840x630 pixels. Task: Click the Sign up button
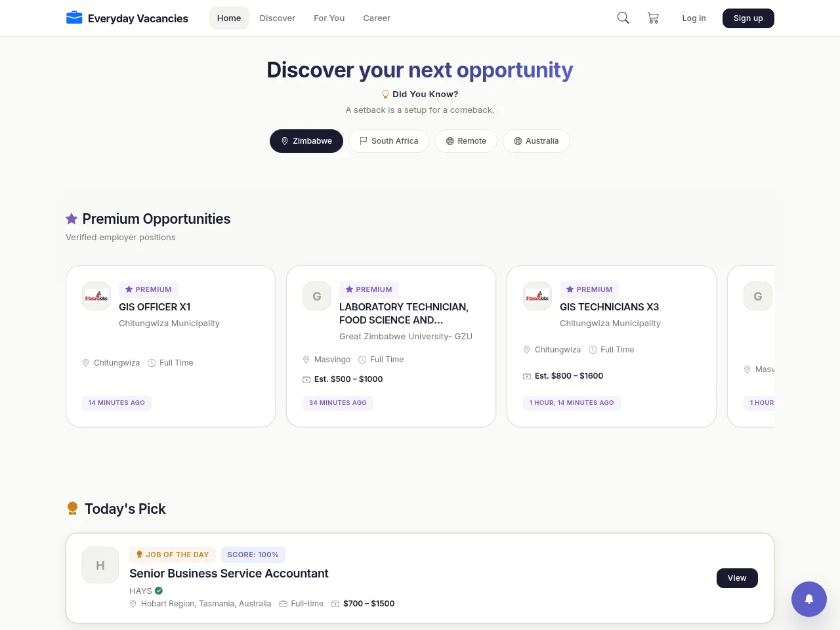click(748, 18)
